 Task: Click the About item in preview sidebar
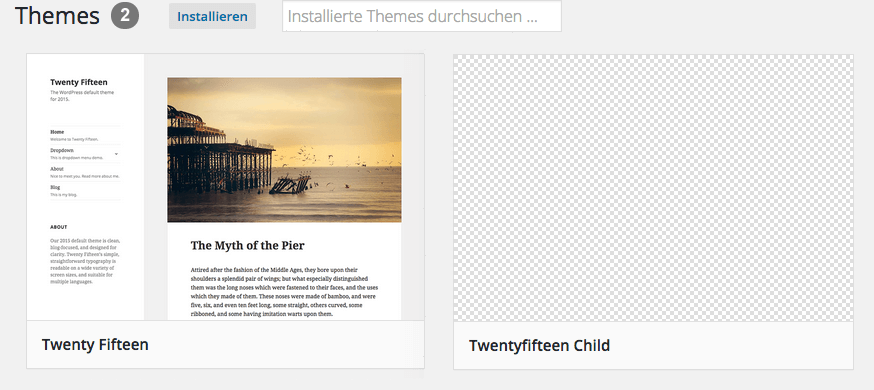tap(57, 169)
